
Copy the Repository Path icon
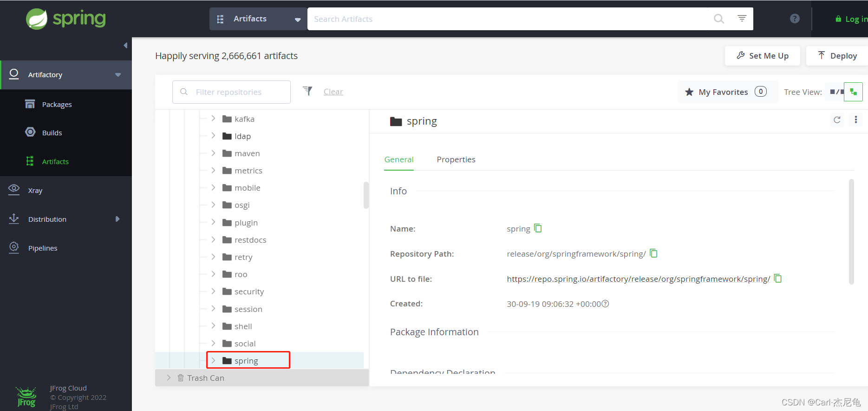pyautogui.click(x=653, y=253)
